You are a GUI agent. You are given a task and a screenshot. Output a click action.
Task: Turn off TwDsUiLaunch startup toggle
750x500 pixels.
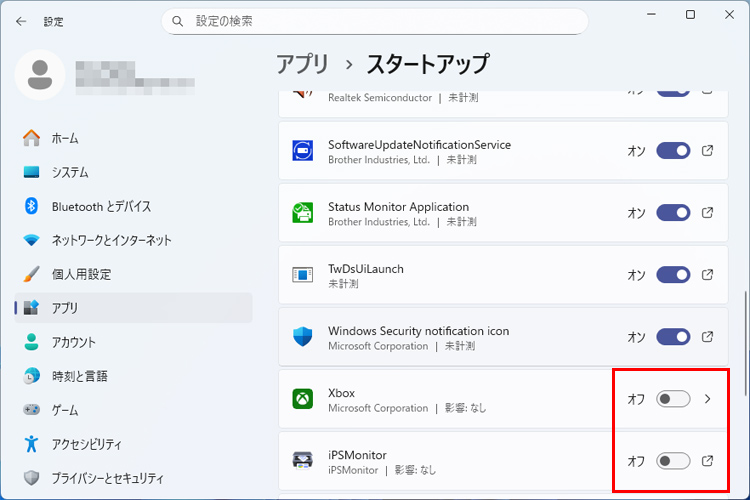coord(673,275)
